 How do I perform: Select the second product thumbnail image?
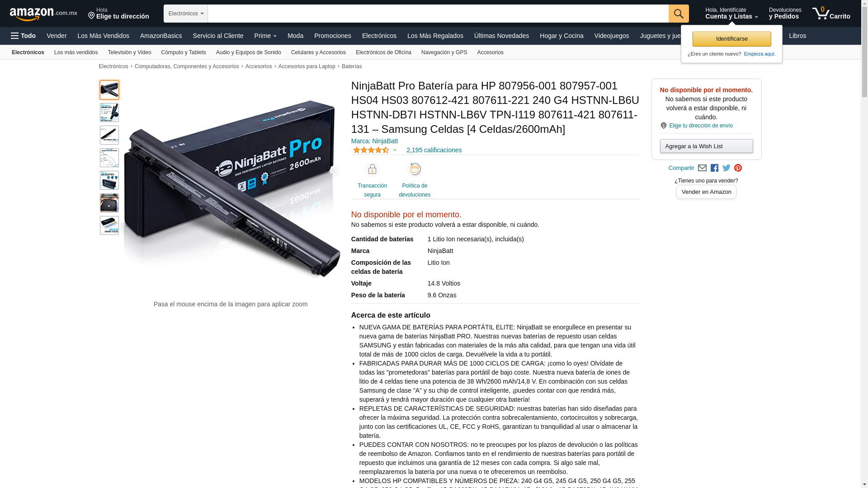tap(109, 113)
